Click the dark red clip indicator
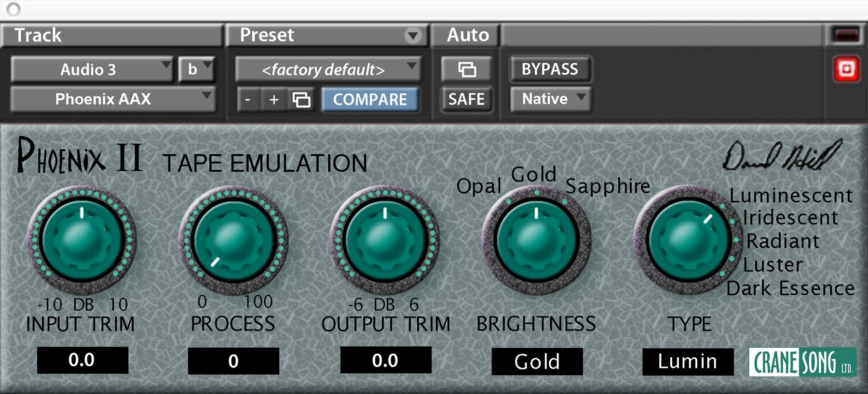This screenshot has height=394, width=868. 846,35
